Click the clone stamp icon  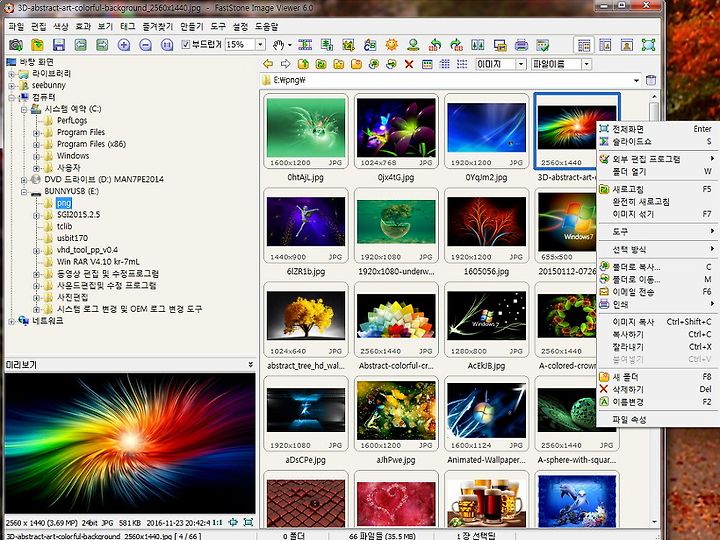[x=413, y=45]
